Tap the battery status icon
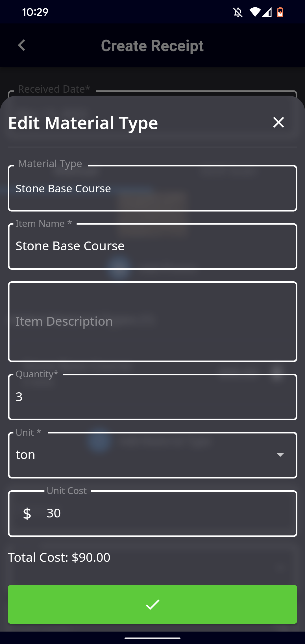This screenshot has height=644, width=305. coord(280,12)
